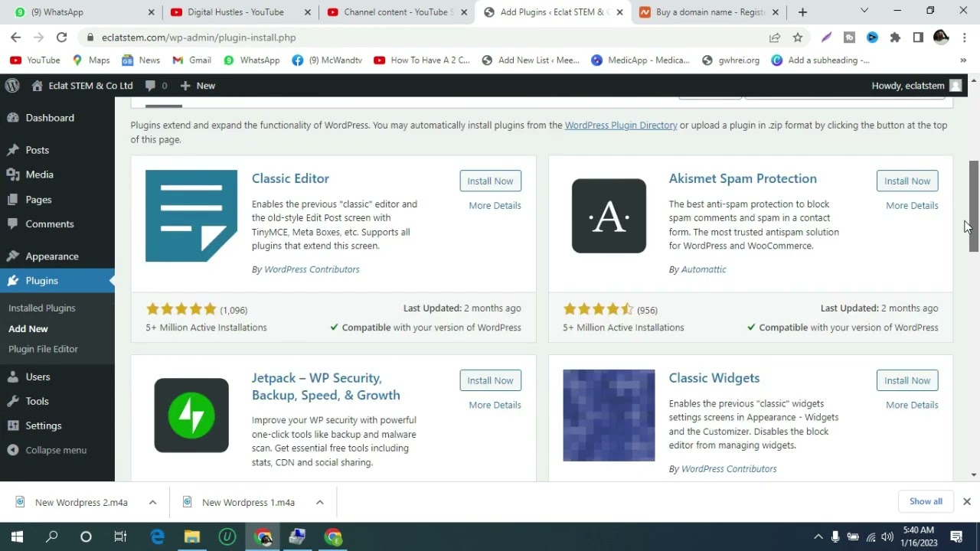Click the Classic Widgets plugin icon
The width and height of the screenshot is (980, 551).
pos(609,416)
